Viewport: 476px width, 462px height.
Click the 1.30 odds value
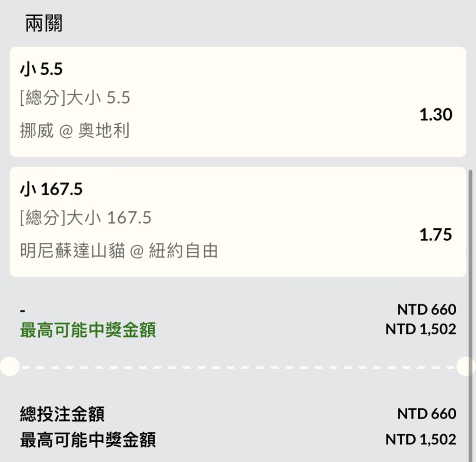point(436,115)
